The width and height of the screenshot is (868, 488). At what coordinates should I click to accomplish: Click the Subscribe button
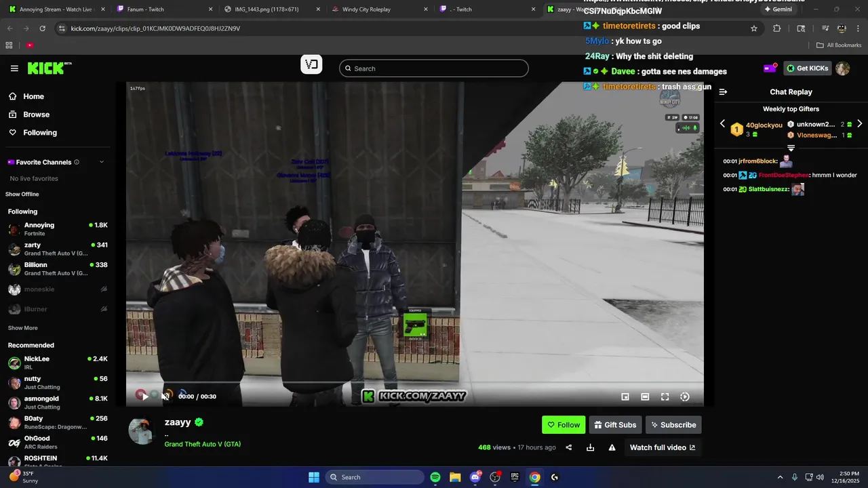coord(673,425)
